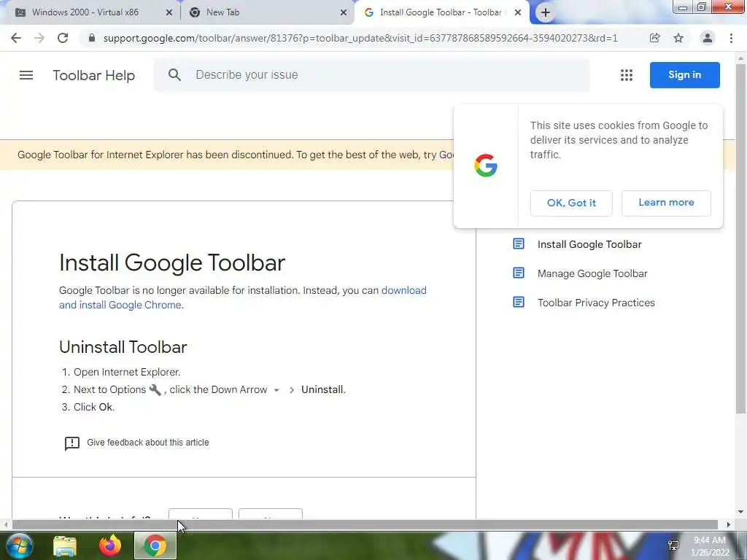The width and height of the screenshot is (747, 560).
Task: Open the share page icon
Action: 655,38
